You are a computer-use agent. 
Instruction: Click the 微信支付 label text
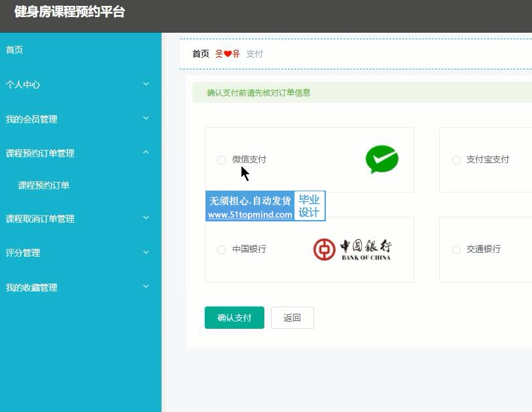pos(249,159)
